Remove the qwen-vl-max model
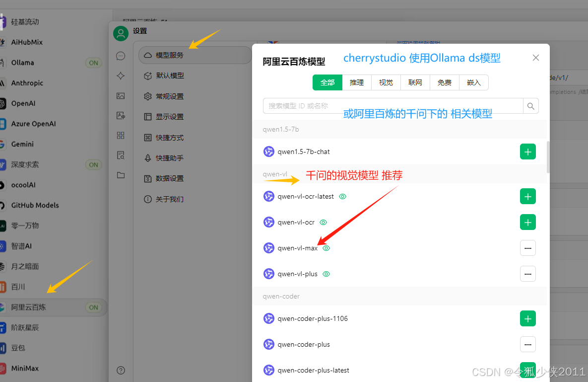 tap(527, 248)
